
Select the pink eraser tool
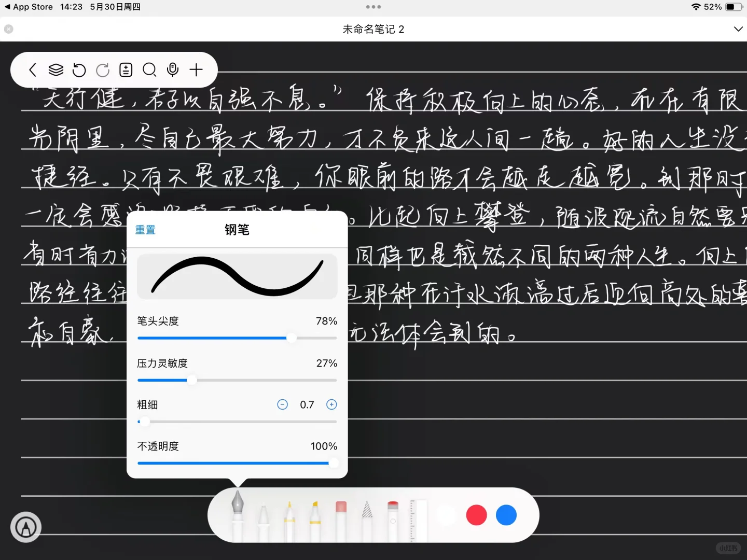[341, 521]
